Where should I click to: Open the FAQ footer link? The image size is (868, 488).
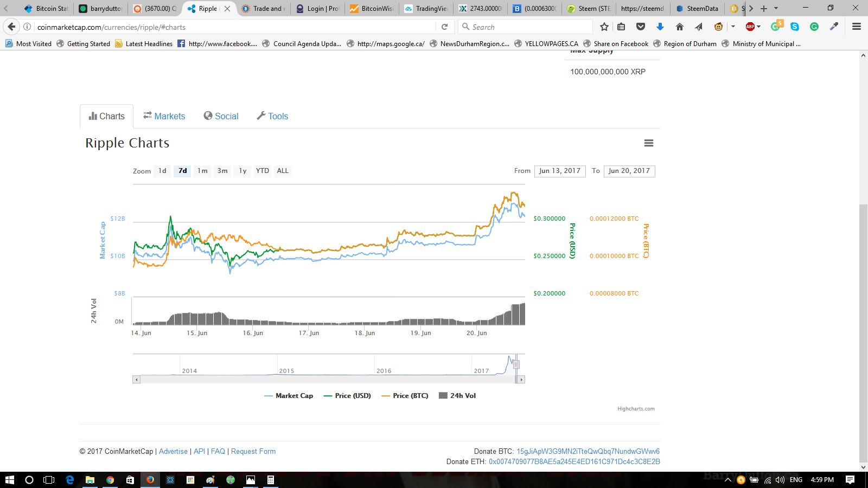(x=218, y=451)
